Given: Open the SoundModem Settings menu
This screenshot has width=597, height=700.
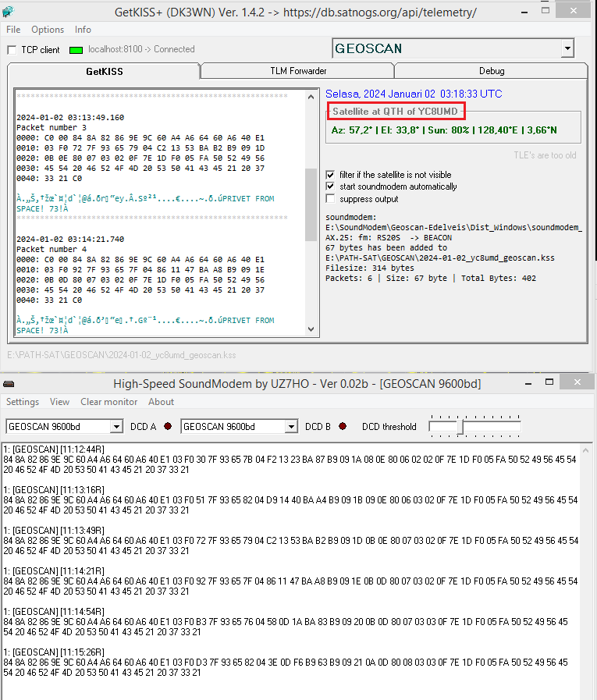Looking at the screenshot, I should click(23, 402).
